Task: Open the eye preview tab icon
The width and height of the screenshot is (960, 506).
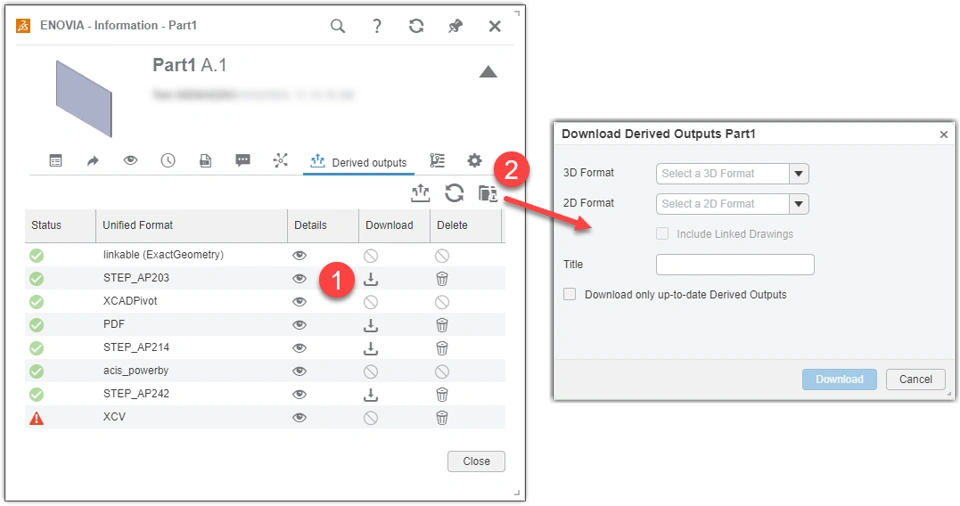Action: [x=130, y=160]
